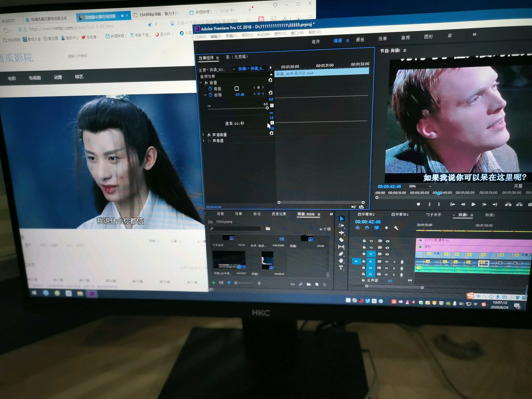Play the program monitor

point(473,204)
